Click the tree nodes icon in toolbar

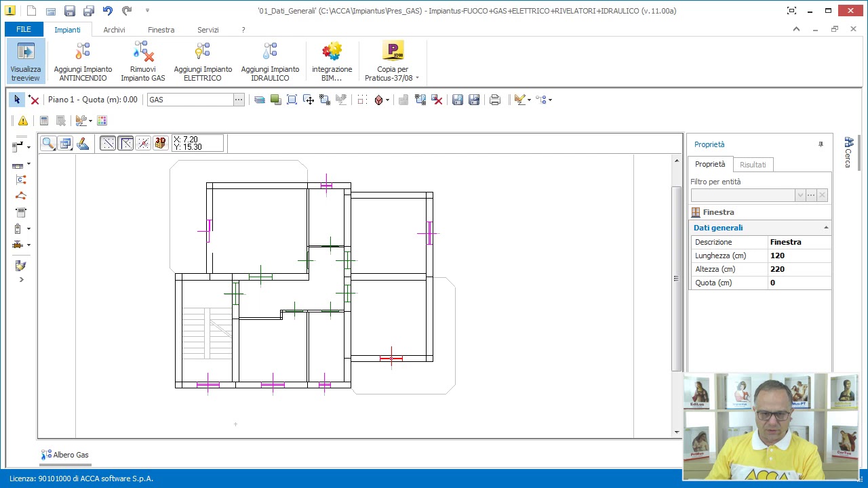tap(540, 100)
